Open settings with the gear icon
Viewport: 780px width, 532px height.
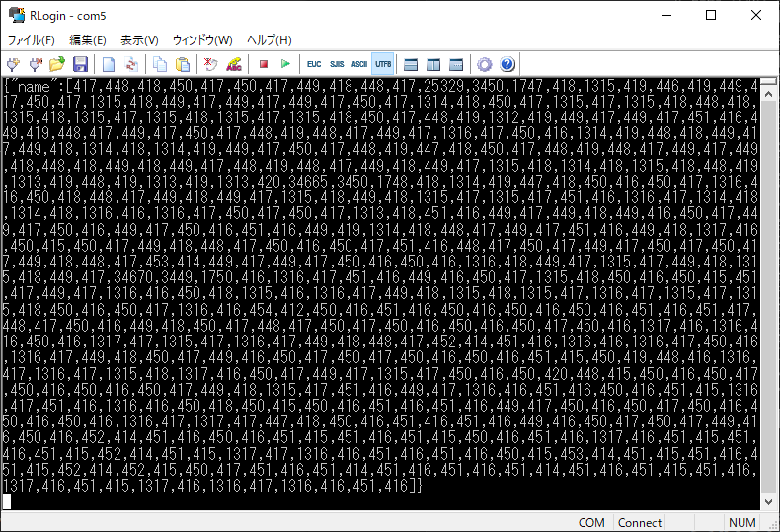tap(484, 64)
